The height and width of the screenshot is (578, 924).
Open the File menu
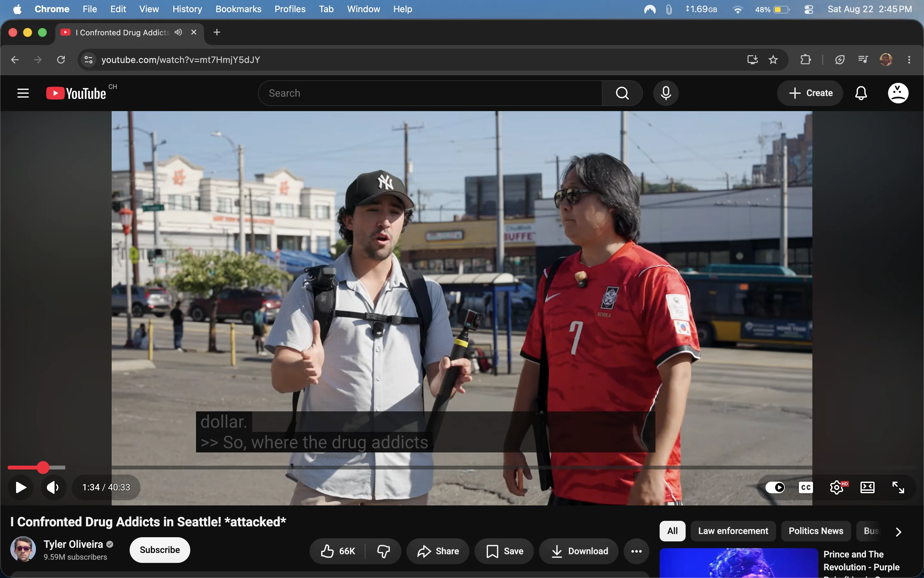[x=90, y=9]
